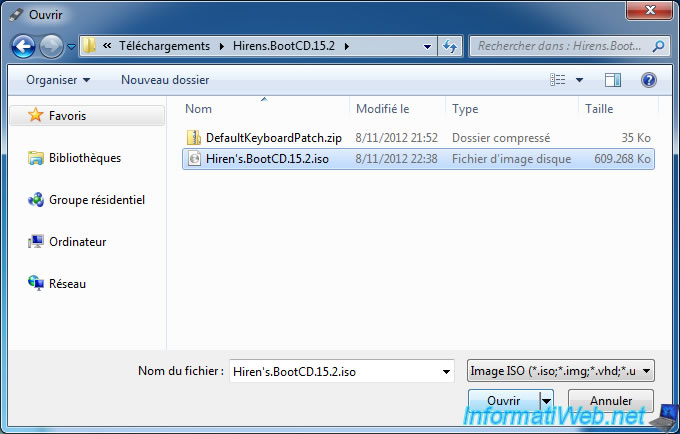
Task: Click the Forward navigation arrow
Action: (51, 46)
